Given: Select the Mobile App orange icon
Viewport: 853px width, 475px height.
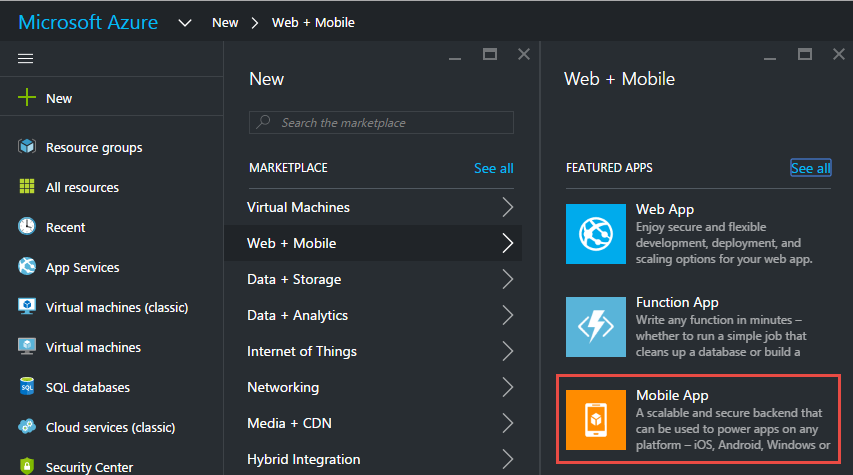Looking at the screenshot, I should [x=596, y=420].
